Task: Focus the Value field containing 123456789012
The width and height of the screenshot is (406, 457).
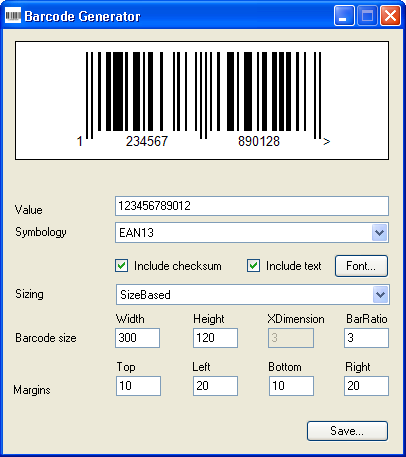Action: point(252,206)
